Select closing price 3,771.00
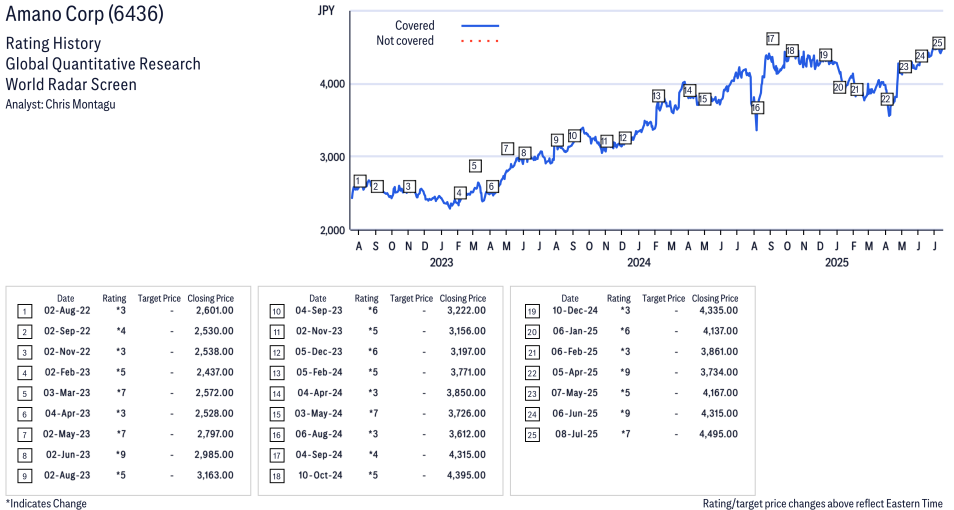 (467, 372)
